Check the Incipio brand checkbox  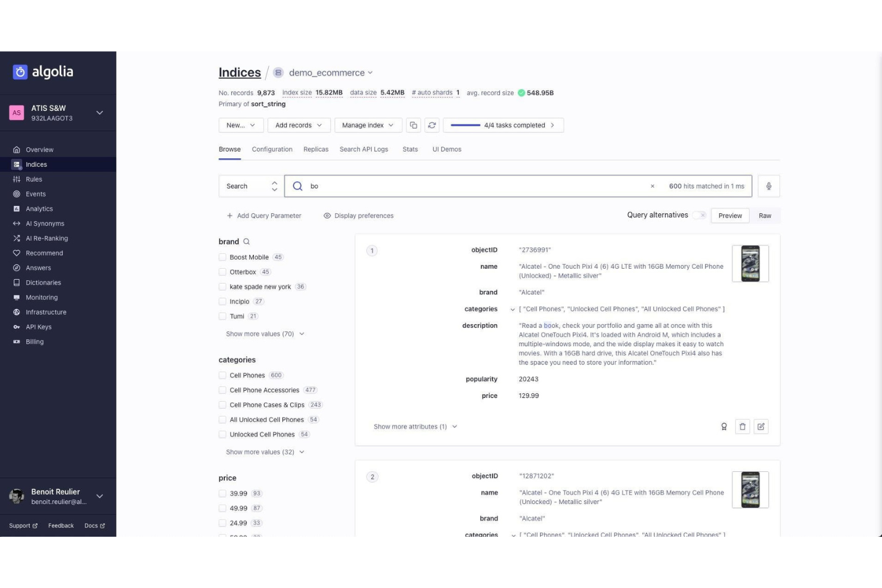click(x=222, y=301)
